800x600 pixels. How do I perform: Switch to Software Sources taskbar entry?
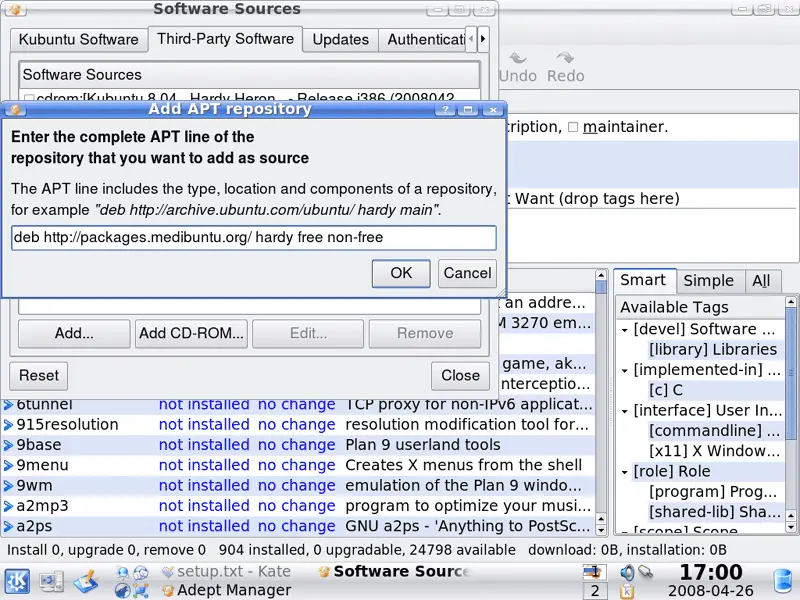pos(393,571)
